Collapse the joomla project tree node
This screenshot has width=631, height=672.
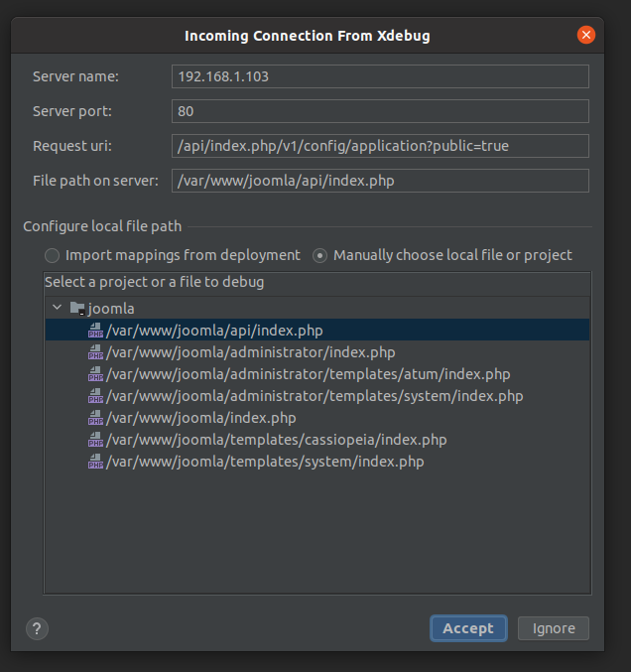pyautogui.click(x=58, y=309)
